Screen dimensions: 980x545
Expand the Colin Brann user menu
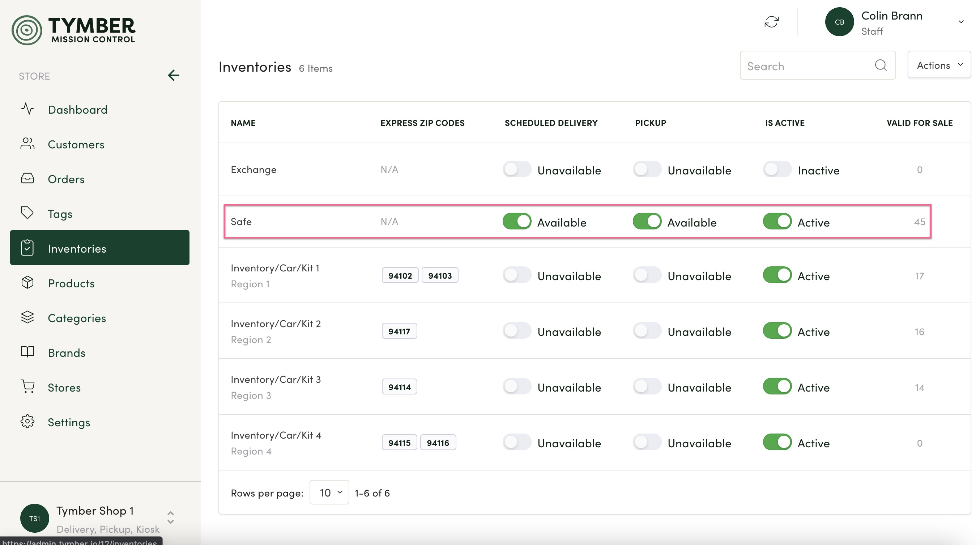[x=960, y=22]
